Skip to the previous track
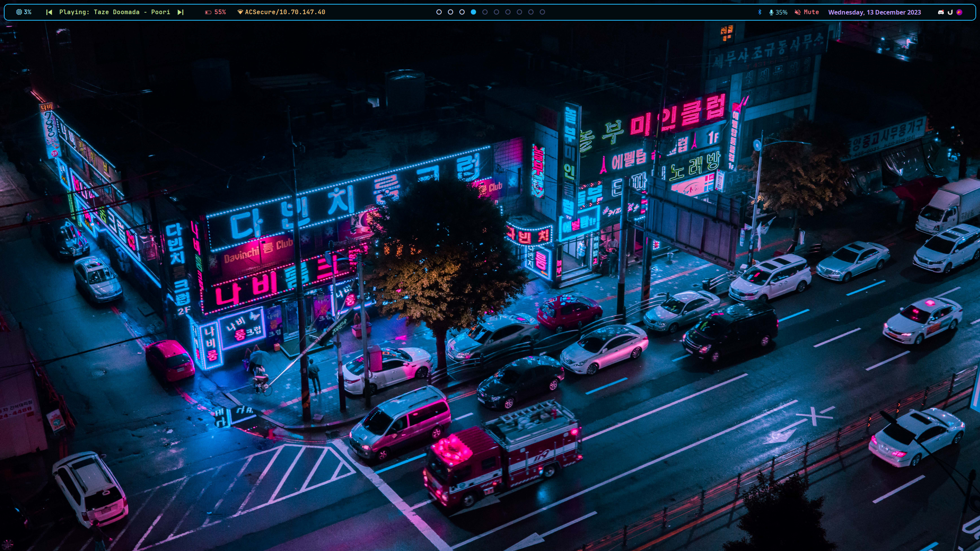The height and width of the screenshot is (551, 980). pos(49,12)
